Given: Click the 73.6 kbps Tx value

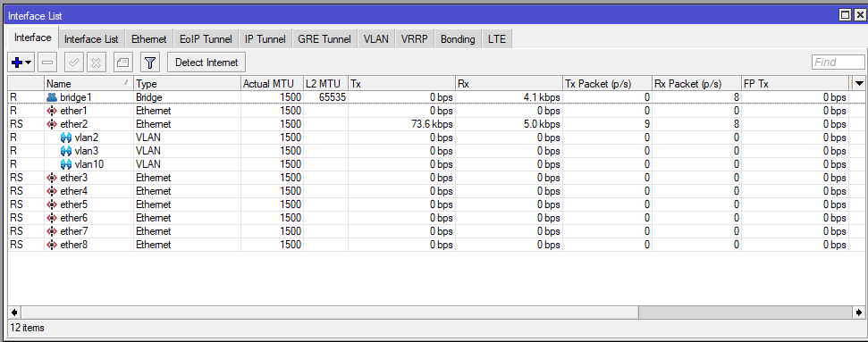Looking at the screenshot, I should tap(431, 124).
